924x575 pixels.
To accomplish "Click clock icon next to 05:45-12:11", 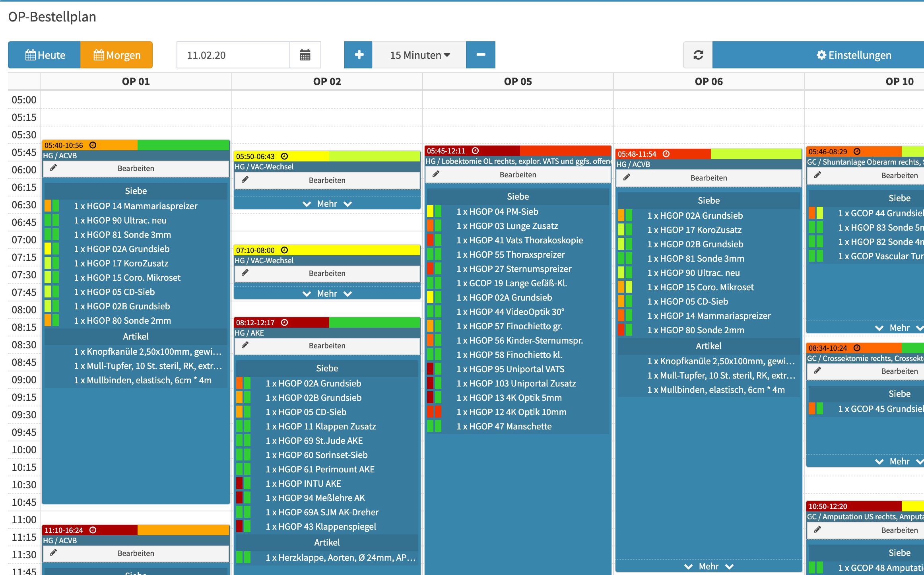I will pos(475,151).
